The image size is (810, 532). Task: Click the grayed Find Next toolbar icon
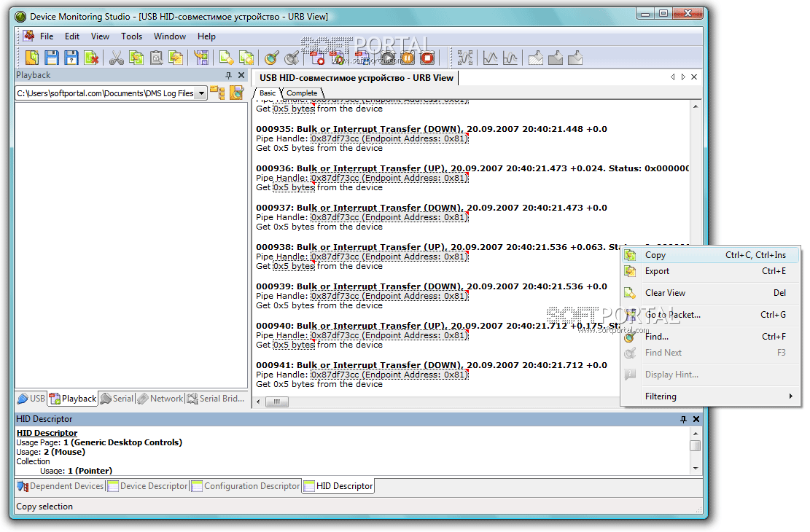pos(292,58)
